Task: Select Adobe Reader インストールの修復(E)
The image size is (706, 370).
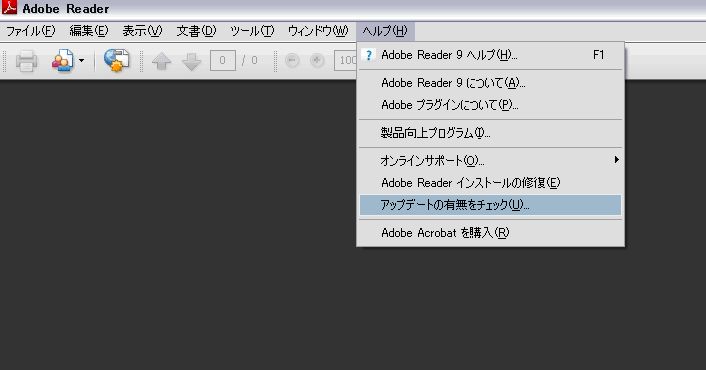Action: [x=490, y=183]
